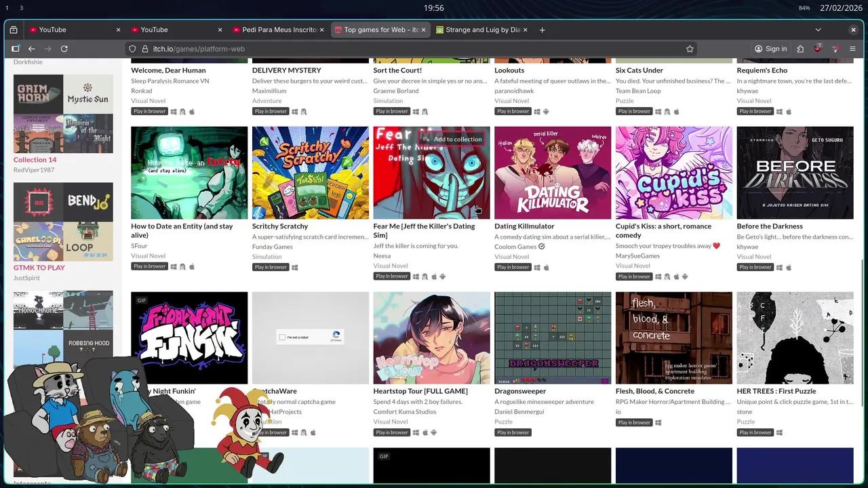Click Windows icon under Scritchy Scratchy
868x488 pixels.
pos(294,267)
